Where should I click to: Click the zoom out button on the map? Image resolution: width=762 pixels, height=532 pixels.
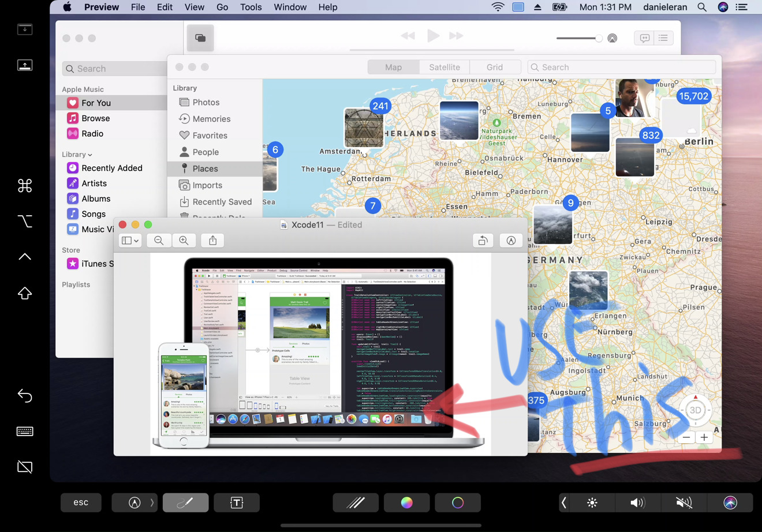point(686,437)
